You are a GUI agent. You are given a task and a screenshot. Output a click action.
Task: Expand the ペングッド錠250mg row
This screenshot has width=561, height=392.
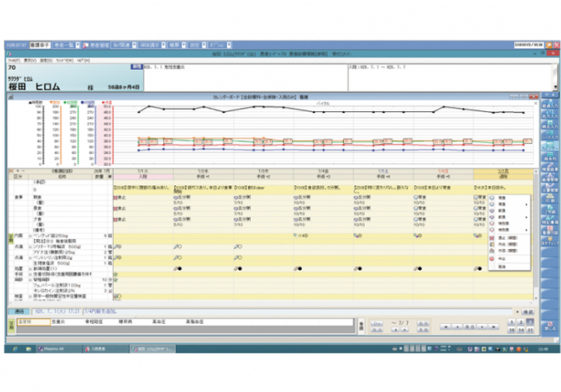(x=31, y=236)
